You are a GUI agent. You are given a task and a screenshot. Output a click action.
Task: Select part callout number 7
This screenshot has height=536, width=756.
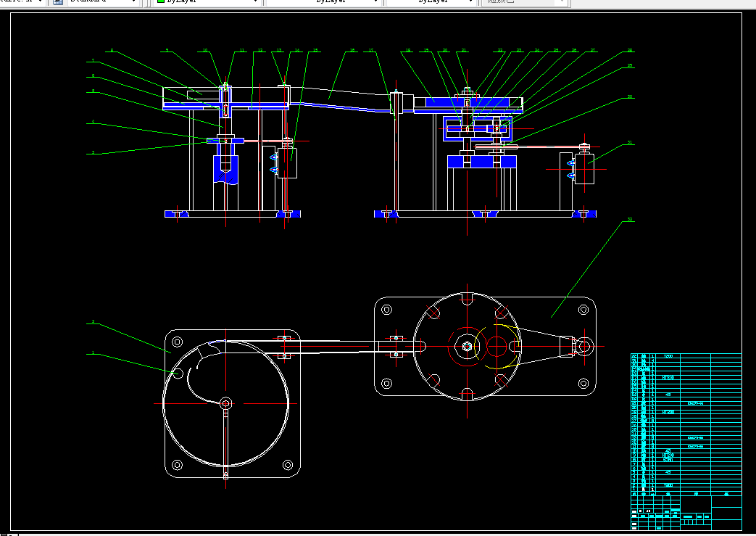[x=93, y=60]
